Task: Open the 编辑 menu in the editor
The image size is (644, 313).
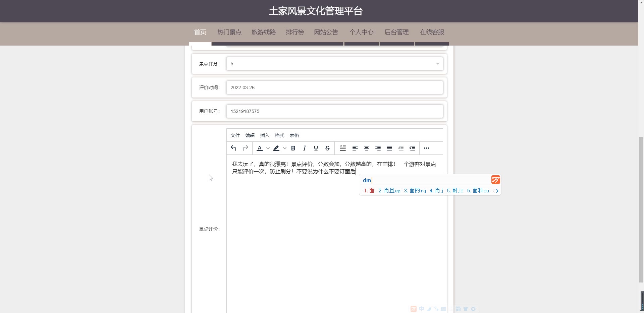Action: pos(250,135)
